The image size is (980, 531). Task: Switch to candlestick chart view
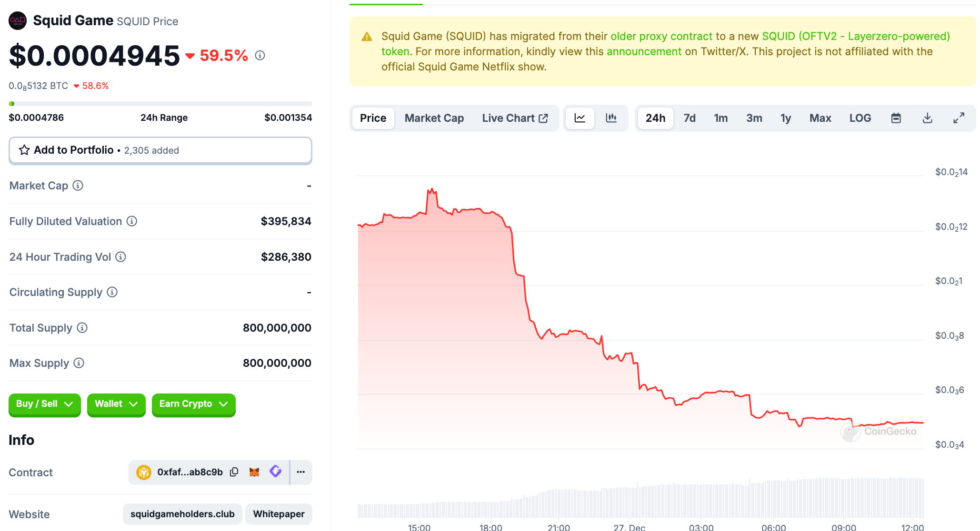click(x=611, y=118)
